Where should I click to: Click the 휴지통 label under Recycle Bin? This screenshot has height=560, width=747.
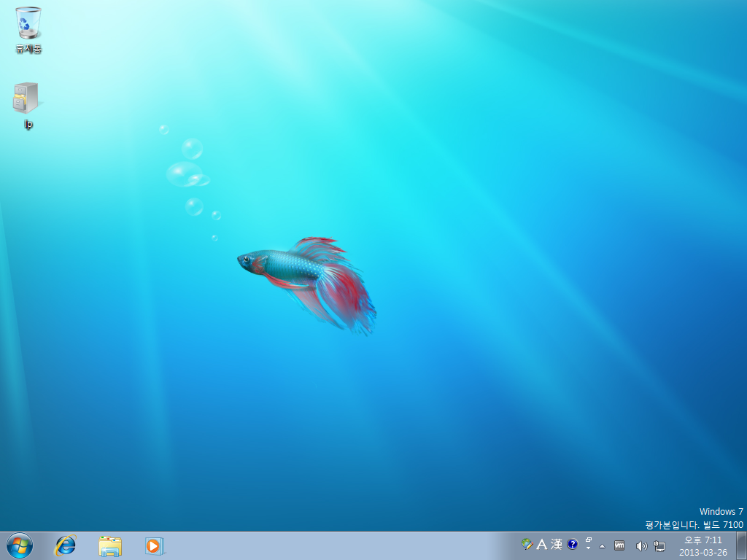point(28,48)
